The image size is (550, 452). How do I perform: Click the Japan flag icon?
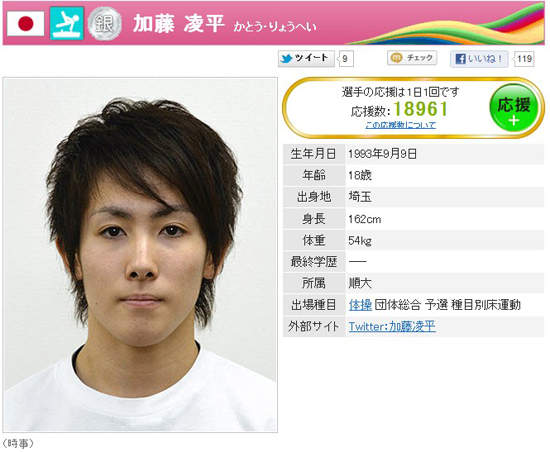pos(26,23)
